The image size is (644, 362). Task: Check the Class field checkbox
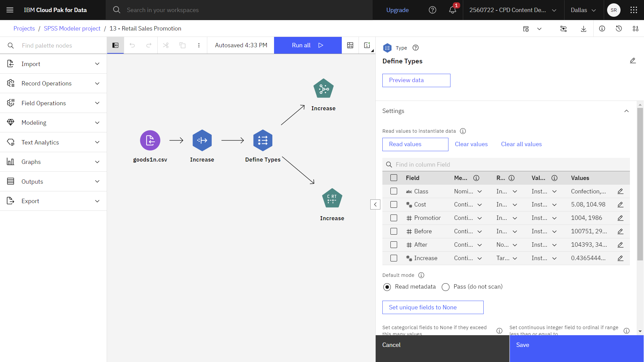[x=394, y=191]
